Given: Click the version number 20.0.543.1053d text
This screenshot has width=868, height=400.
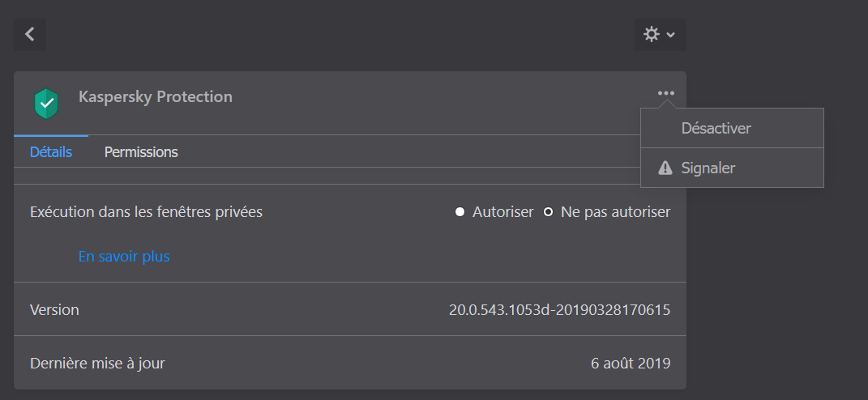Looking at the screenshot, I should click(559, 309).
